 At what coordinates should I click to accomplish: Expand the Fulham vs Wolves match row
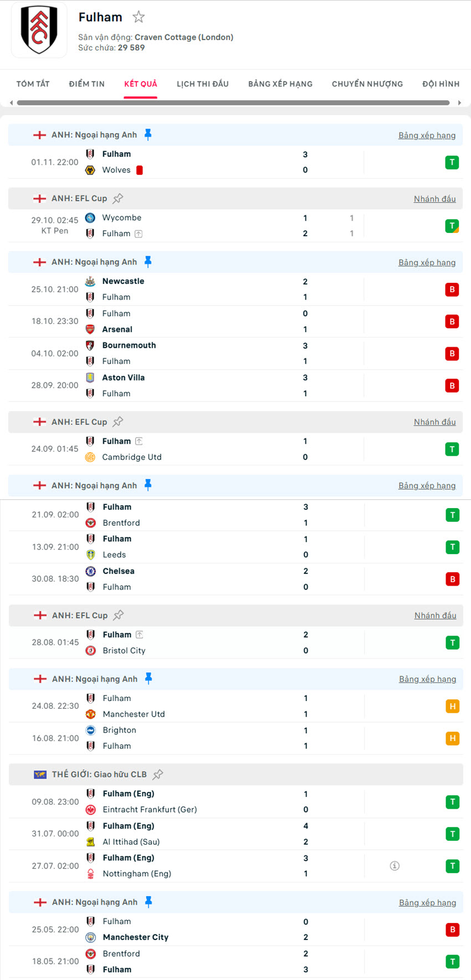point(233,162)
